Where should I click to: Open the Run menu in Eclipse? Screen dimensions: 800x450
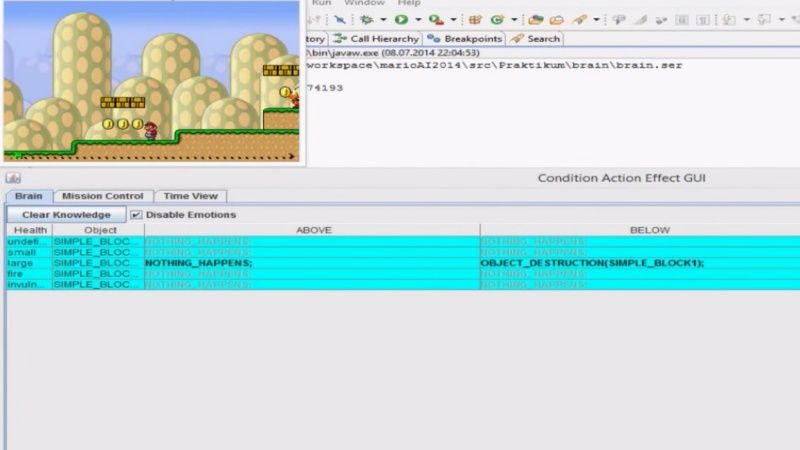(x=321, y=3)
